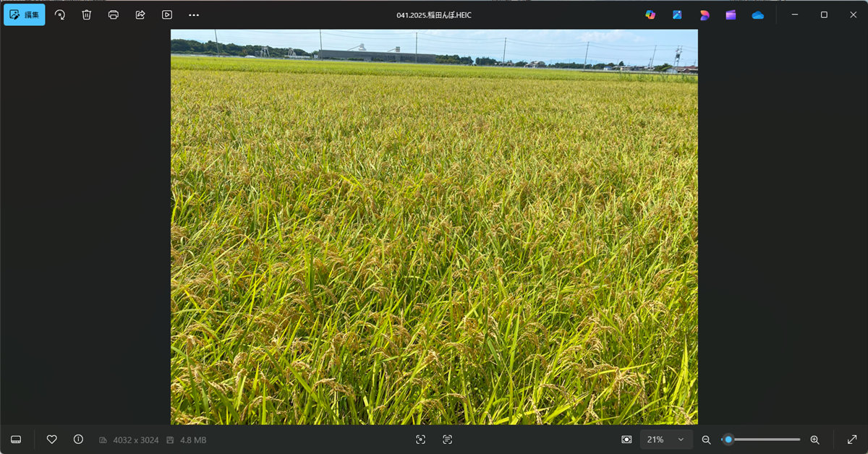
Task: Start the slideshow with the play icon
Action: tap(167, 14)
